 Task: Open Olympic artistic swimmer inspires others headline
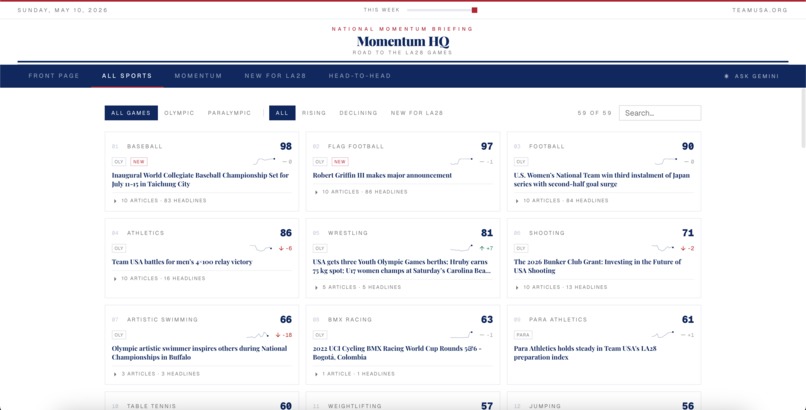[199, 352]
